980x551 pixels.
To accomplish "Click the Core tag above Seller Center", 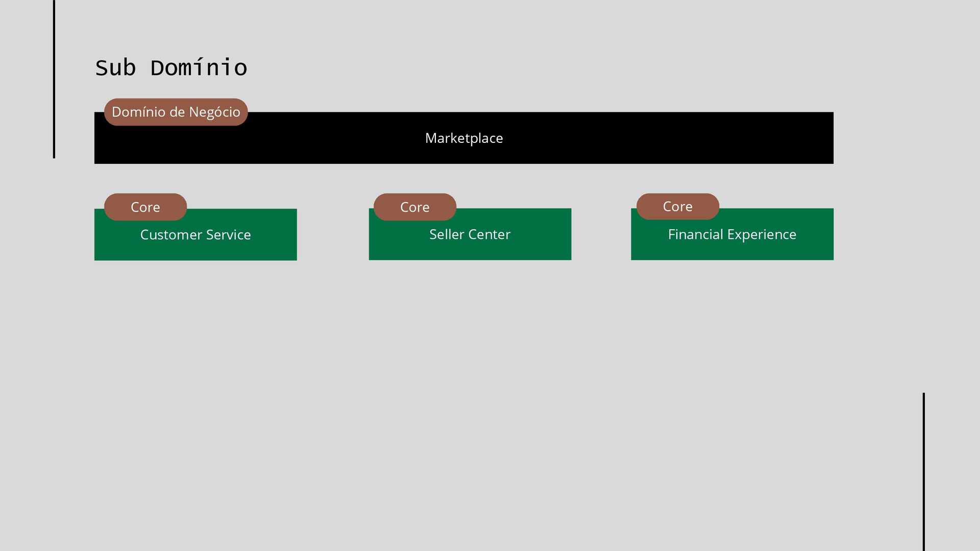I will [x=415, y=207].
